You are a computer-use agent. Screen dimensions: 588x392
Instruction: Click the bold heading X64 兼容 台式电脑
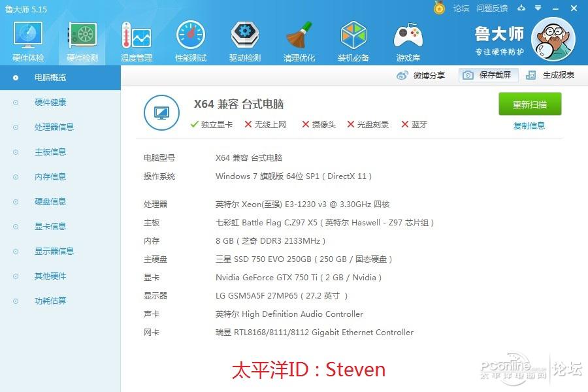238,104
